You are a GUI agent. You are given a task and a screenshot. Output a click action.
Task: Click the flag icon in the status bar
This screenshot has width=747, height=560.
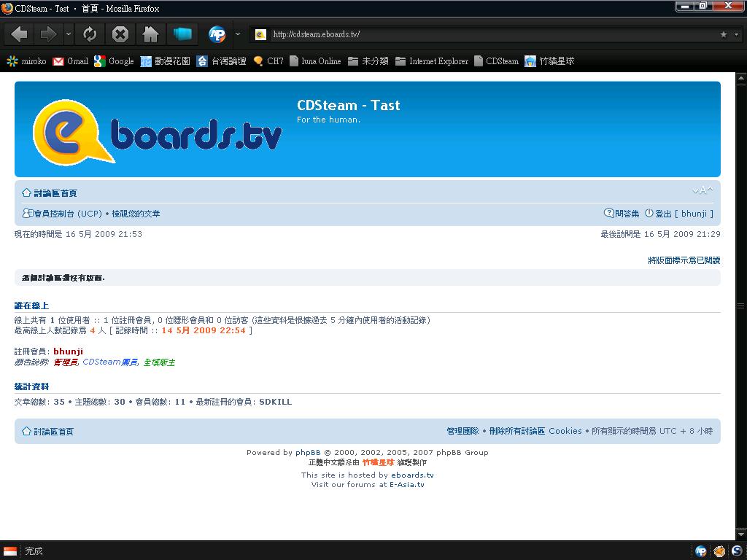coord(10,551)
